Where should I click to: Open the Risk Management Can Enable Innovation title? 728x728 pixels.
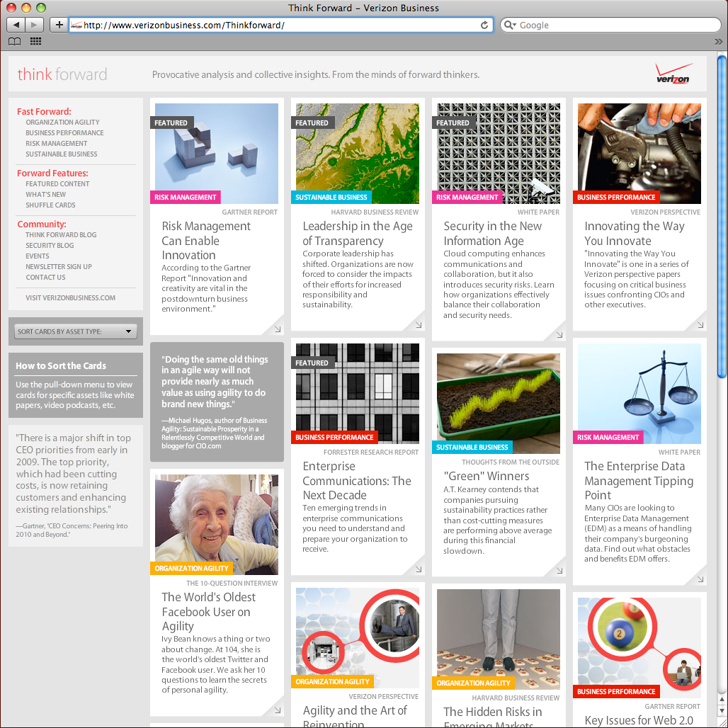[206, 241]
